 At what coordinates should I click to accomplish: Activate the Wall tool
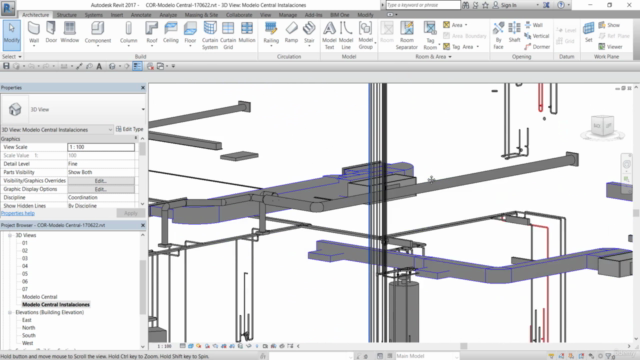coord(34,33)
